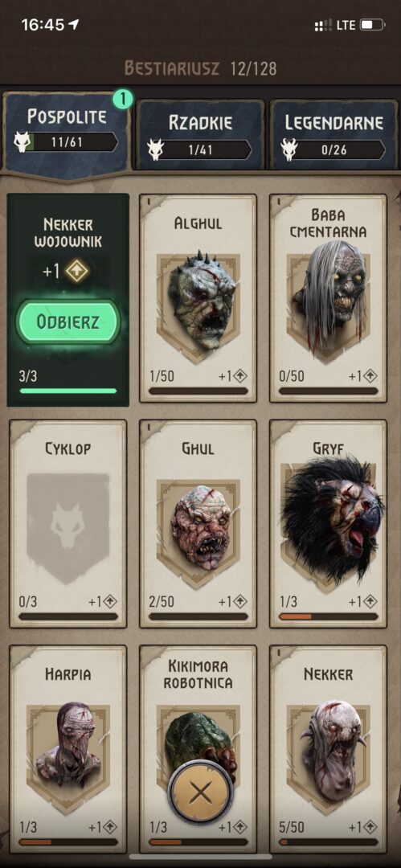Click the skull icon in Legendarne tab
Image resolution: width=401 pixels, height=868 pixels.
[x=289, y=149]
